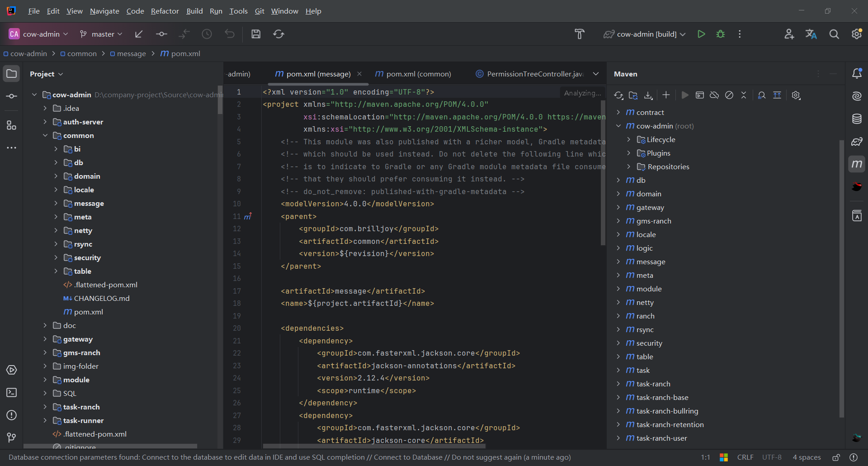Click the Build project hammer icon
The image size is (868, 466).
pos(580,34)
